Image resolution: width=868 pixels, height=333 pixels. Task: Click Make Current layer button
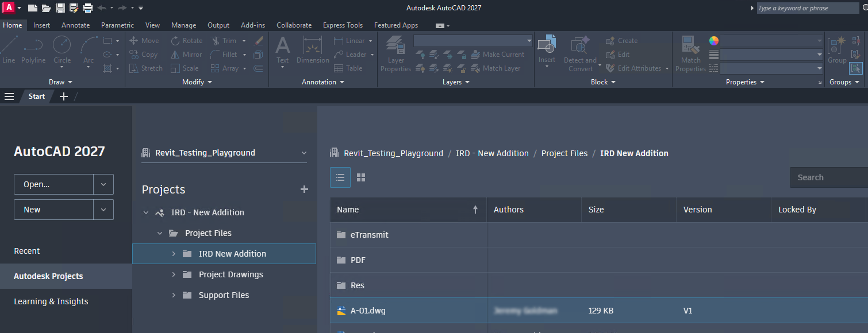498,55
